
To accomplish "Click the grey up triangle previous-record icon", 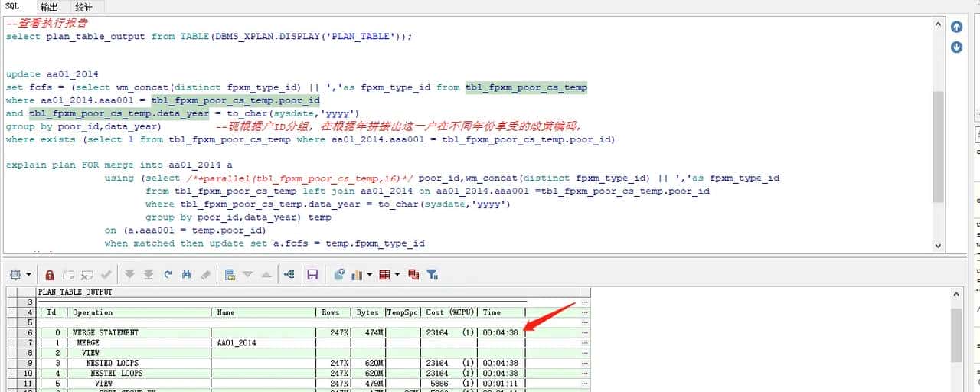I will point(266,274).
